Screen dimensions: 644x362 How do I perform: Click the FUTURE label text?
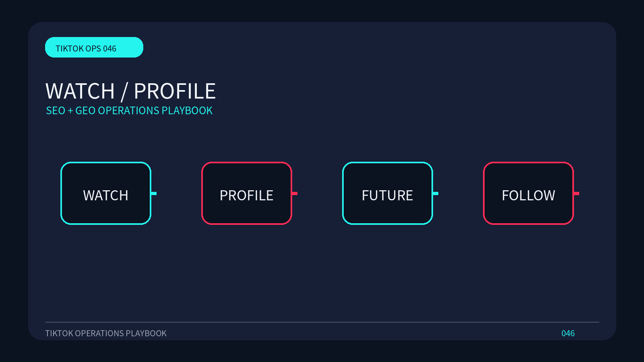click(388, 195)
